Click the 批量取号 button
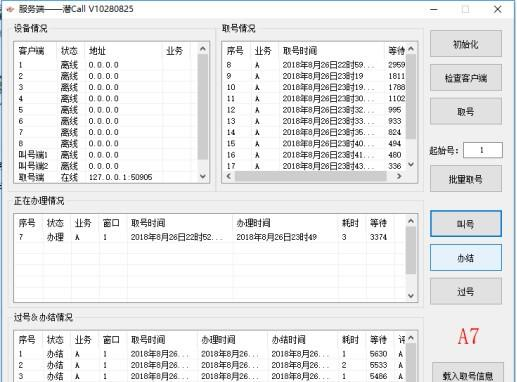Viewport: 517px width, 382px height. [466, 179]
